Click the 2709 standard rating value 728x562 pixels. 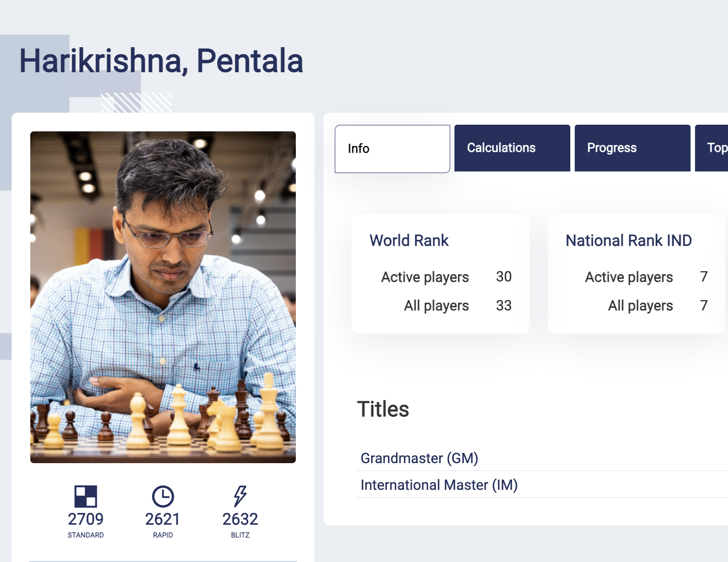pos(86,519)
